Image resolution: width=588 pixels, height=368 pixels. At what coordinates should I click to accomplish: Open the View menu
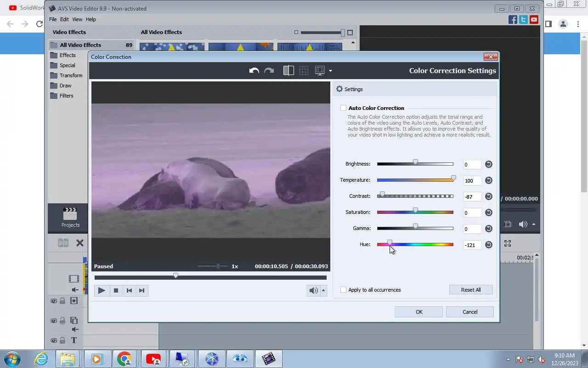pos(77,19)
